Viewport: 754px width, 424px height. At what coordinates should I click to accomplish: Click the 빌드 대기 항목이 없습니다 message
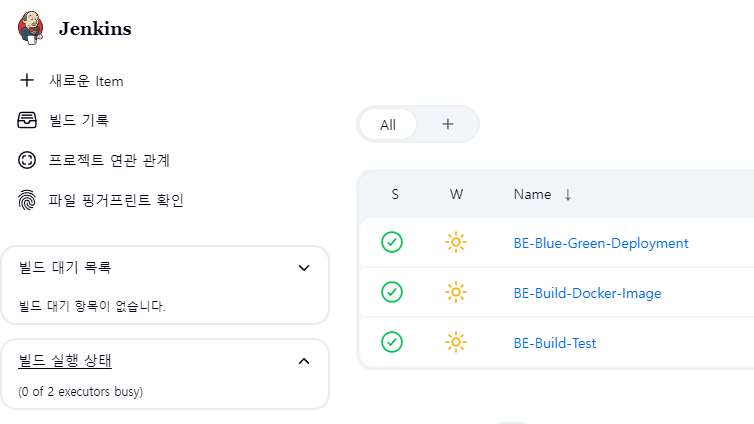point(92,306)
